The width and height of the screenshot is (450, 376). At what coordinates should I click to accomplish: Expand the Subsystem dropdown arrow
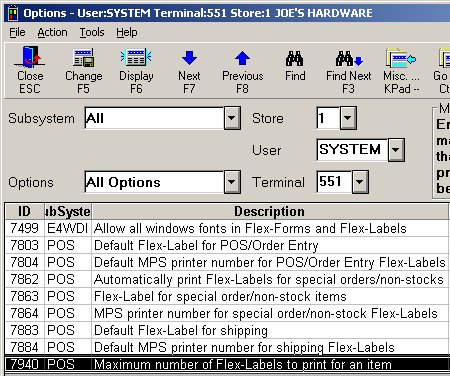pos(232,118)
